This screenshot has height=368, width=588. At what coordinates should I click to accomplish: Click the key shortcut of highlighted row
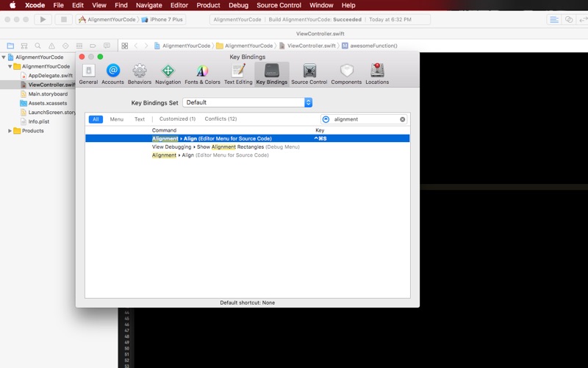[320, 138]
